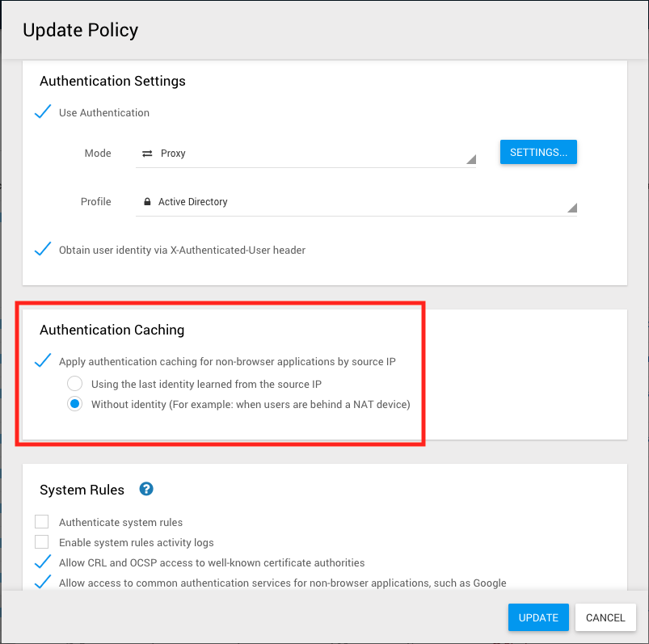Expand the Profile dropdown arrow
649x644 pixels.
coord(571,208)
